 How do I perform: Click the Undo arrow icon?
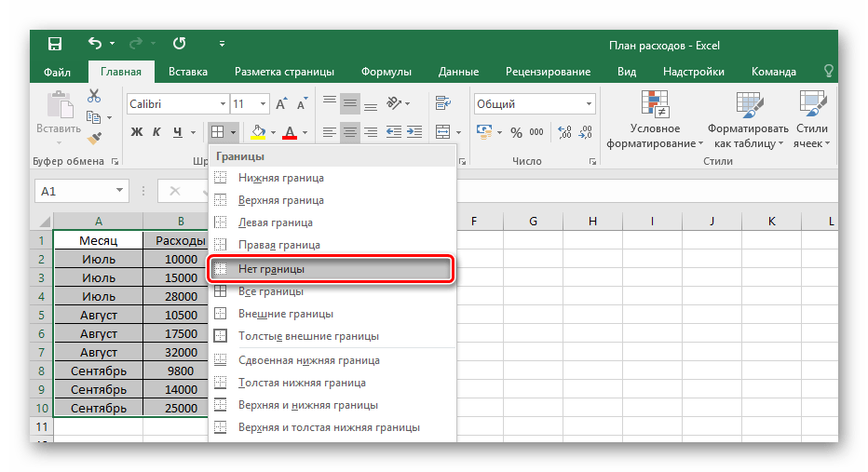pyautogui.click(x=94, y=44)
